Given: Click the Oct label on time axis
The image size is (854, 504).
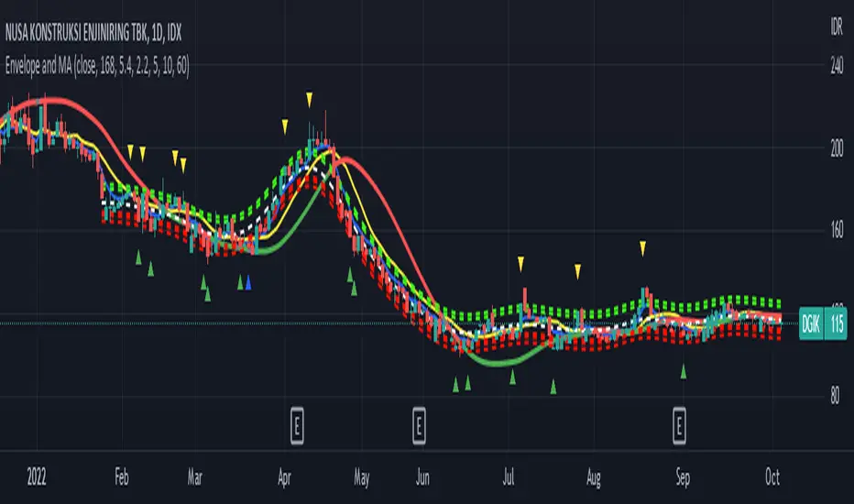Looking at the screenshot, I should pos(772,477).
